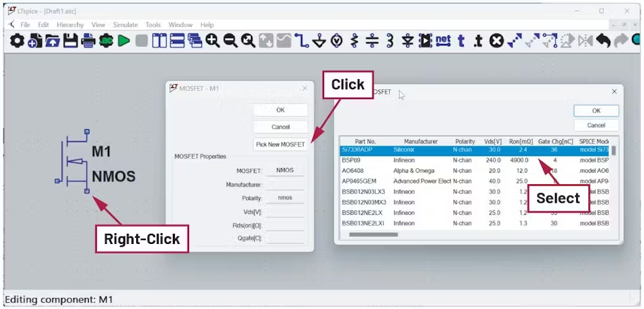Click the Vds[V] input field
The height and width of the screenshot is (309, 644).
pyautogui.click(x=285, y=211)
